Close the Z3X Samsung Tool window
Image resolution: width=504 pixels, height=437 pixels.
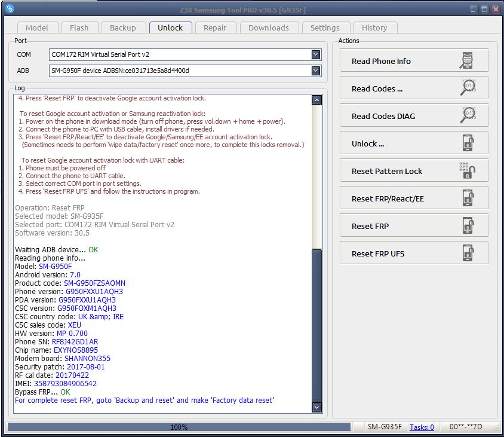point(496,10)
